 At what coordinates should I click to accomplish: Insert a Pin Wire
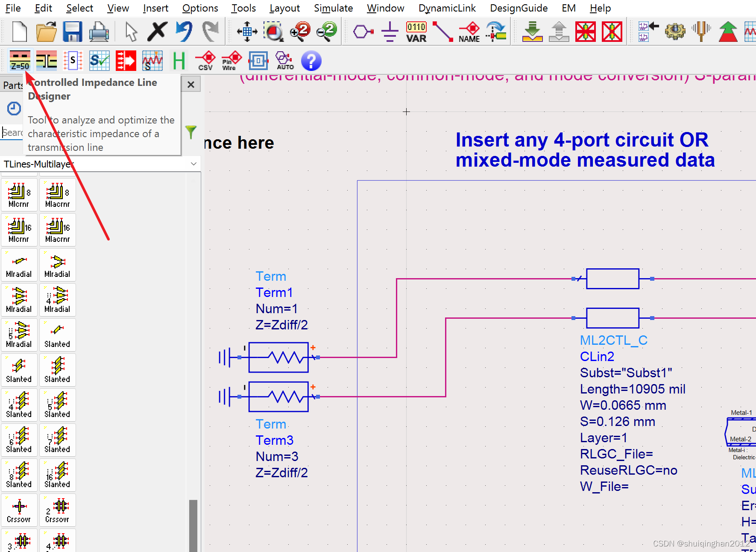tap(231, 60)
